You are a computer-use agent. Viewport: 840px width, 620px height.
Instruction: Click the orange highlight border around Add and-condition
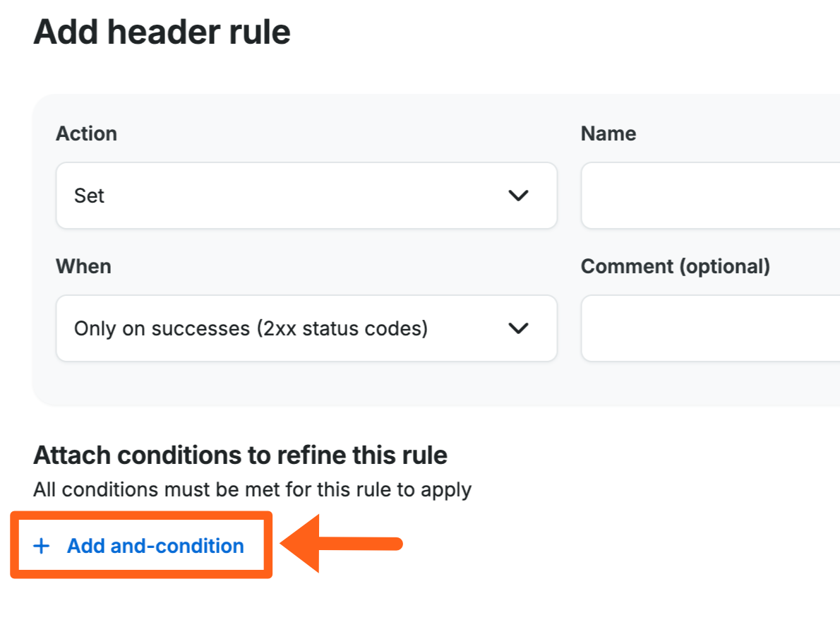point(141,515)
